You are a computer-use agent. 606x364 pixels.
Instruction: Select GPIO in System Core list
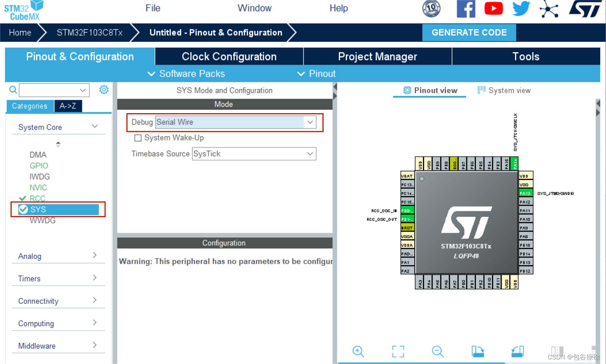tap(39, 166)
